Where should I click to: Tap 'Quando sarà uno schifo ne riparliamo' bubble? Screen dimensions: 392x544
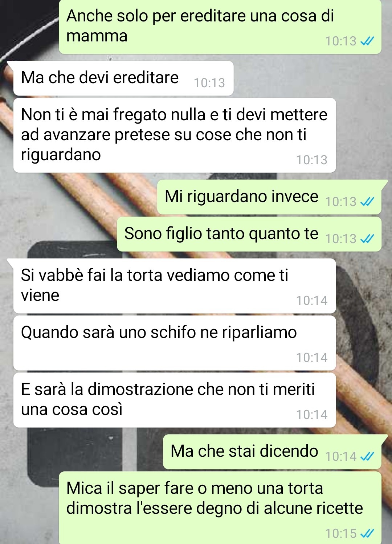(x=175, y=343)
